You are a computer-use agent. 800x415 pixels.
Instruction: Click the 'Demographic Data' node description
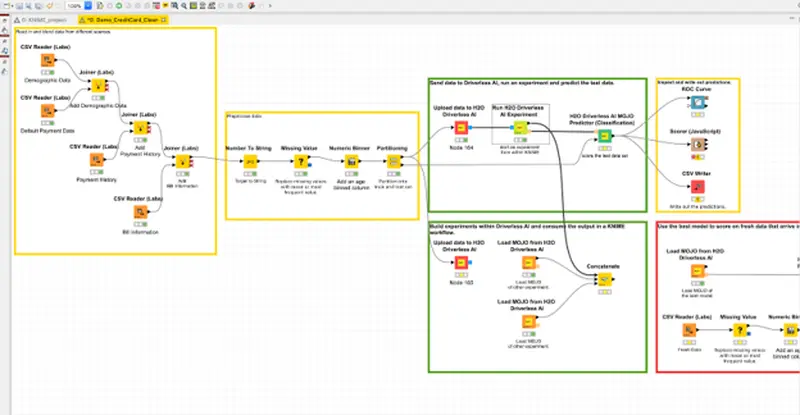tap(47, 80)
